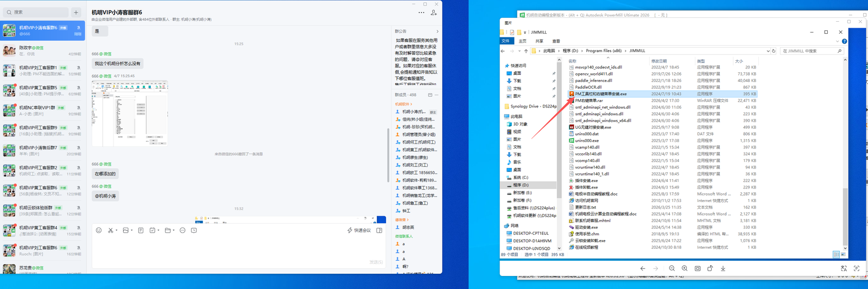This screenshot has height=289, width=868.
Task: Open the 机明NC串联VIP1群 chat
Action: tap(43, 111)
